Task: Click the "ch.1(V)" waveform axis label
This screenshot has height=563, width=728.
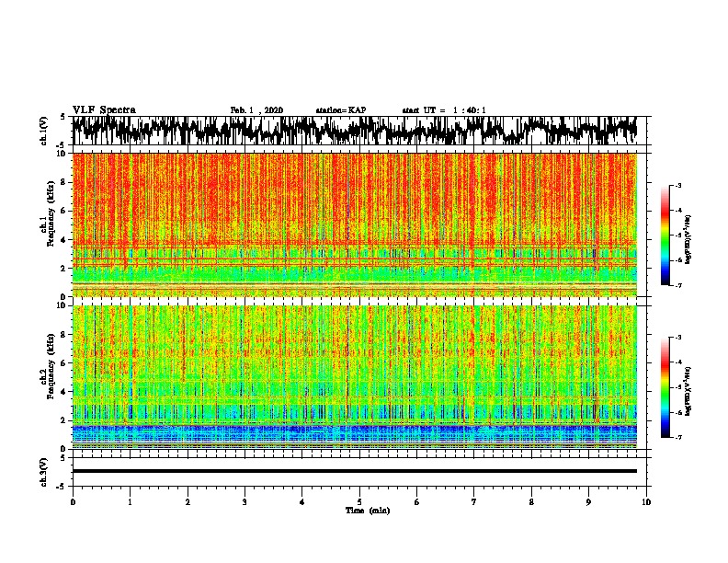Action: point(44,131)
